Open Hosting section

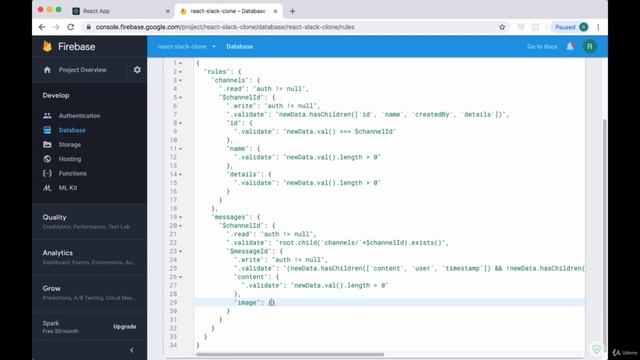[x=70, y=159]
